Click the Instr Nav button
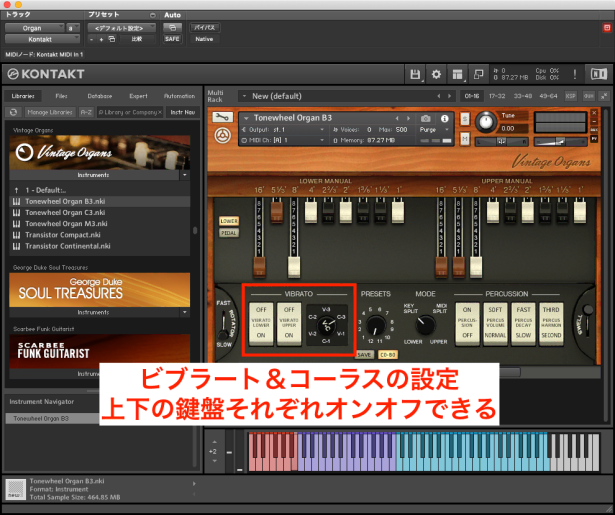The height and width of the screenshot is (515, 615). [x=183, y=112]
